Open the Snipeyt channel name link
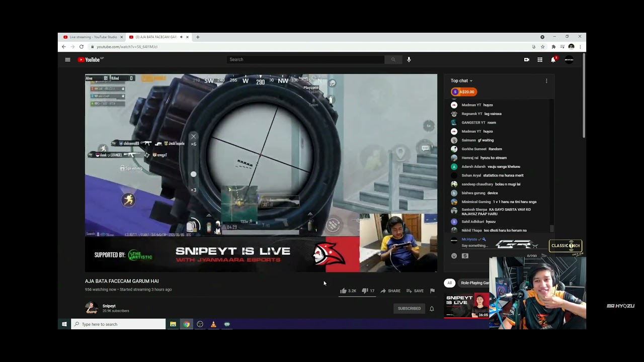This screenshot has height=362, width=644. (109, 306)
